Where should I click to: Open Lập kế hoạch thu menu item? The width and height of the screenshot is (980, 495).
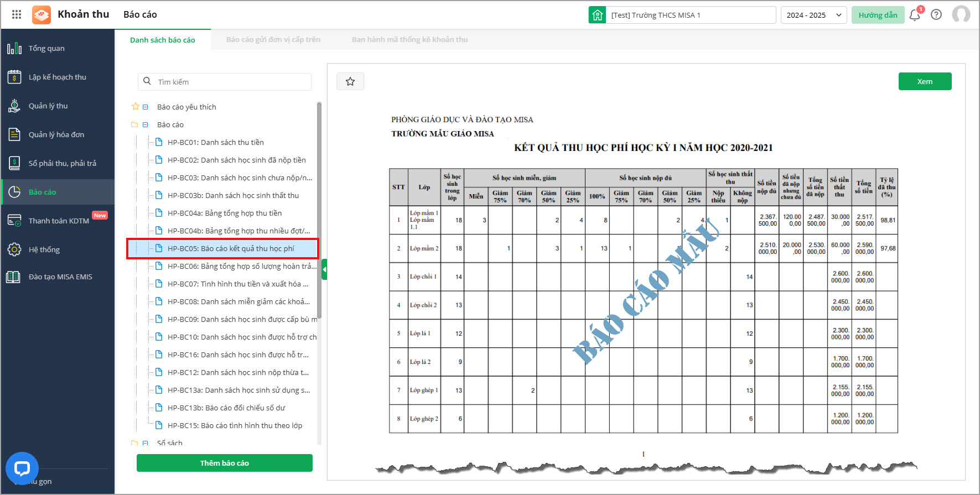point(58,77)
